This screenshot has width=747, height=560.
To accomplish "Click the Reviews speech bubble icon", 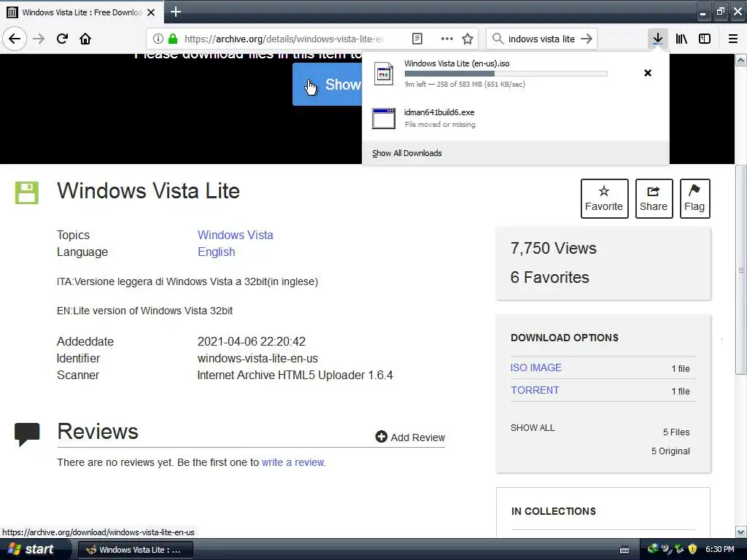I will point(27,434).
